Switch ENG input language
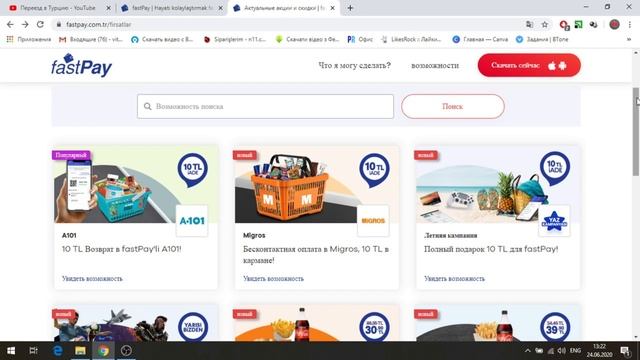The image size is (640, 360). (x=576, y=351)
